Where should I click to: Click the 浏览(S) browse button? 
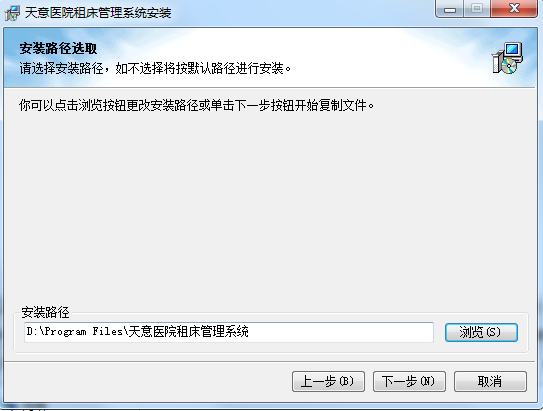tap(481, 332)
